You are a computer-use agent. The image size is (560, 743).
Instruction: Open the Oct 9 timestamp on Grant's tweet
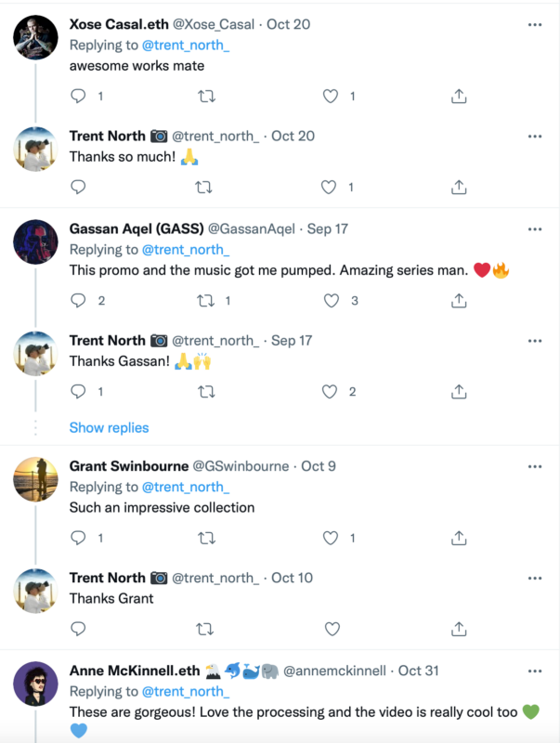pos(319,466)
